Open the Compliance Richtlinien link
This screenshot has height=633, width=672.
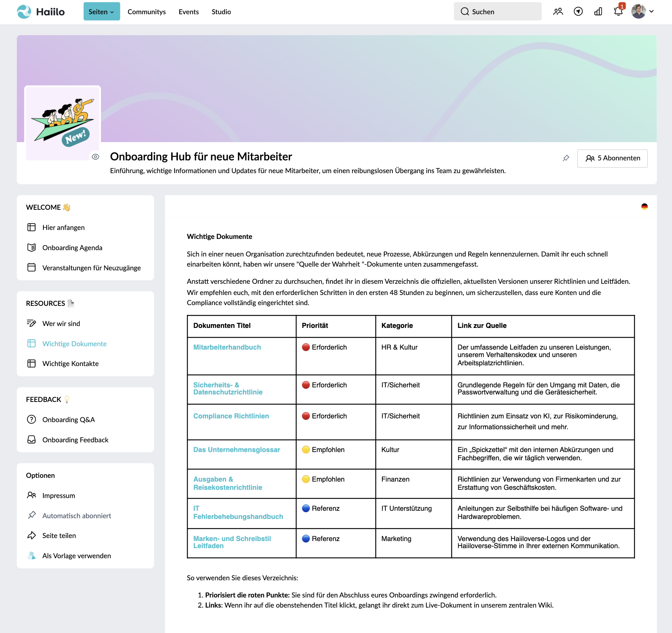click(231, 416)
